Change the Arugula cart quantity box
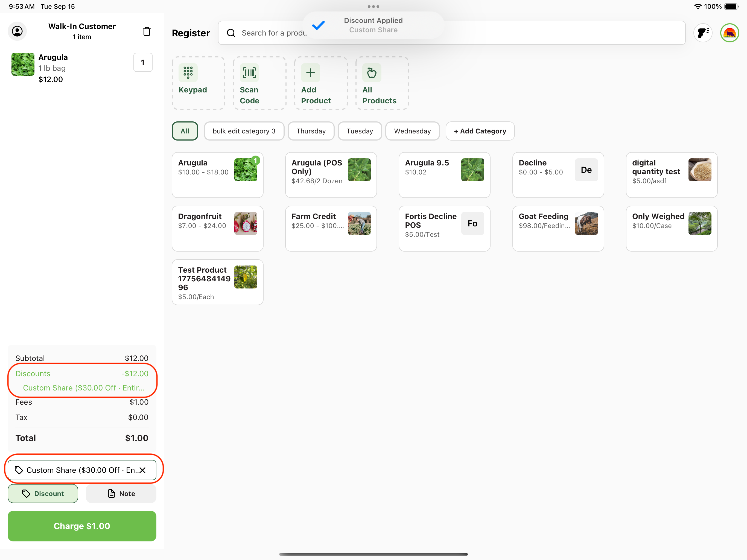Image resolution: width=747 pixels, height=560 pixels. [143, 63]
